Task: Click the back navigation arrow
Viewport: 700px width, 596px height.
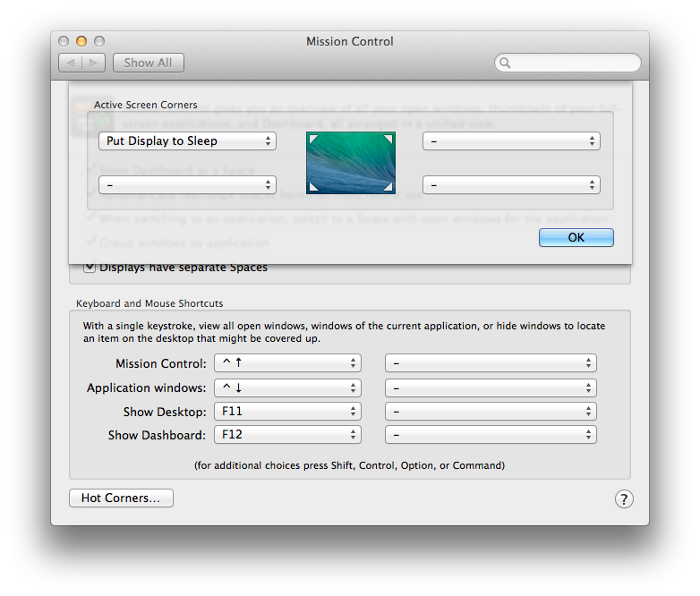Action: (x=71, y=63)
